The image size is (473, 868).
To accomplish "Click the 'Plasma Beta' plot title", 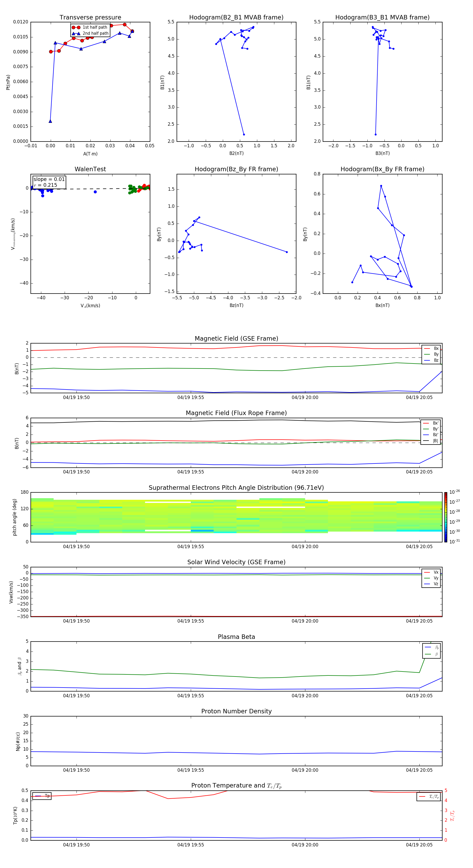I will [236, 637].
